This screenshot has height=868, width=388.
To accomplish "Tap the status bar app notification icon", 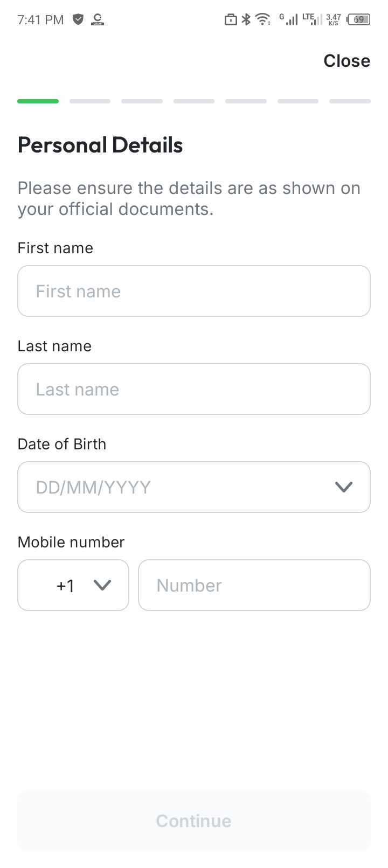I will [98, 20].
